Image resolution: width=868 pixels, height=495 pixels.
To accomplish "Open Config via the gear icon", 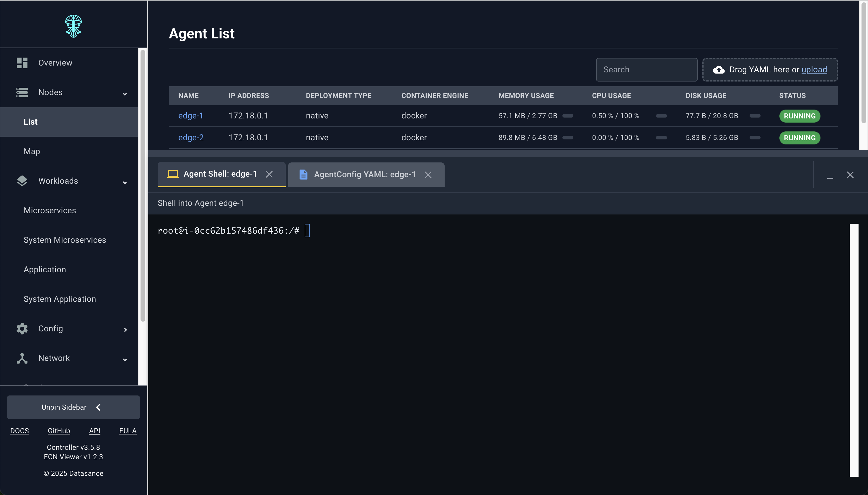I will [22, 328].
